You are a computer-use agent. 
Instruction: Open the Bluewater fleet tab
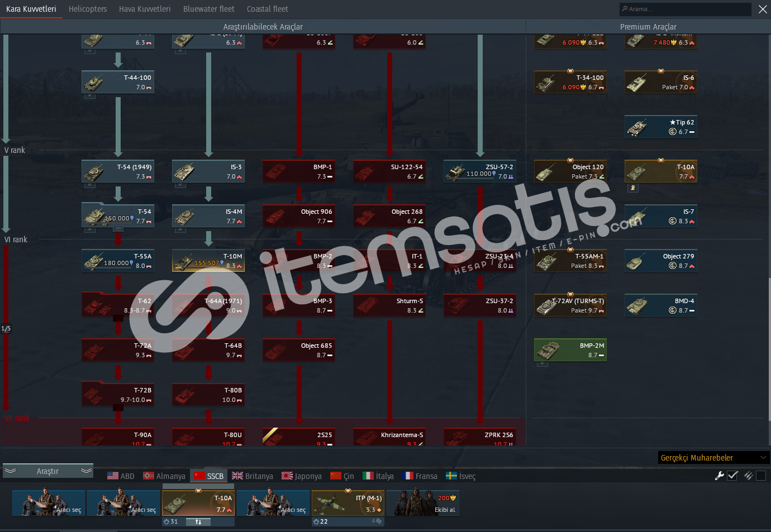209,9
